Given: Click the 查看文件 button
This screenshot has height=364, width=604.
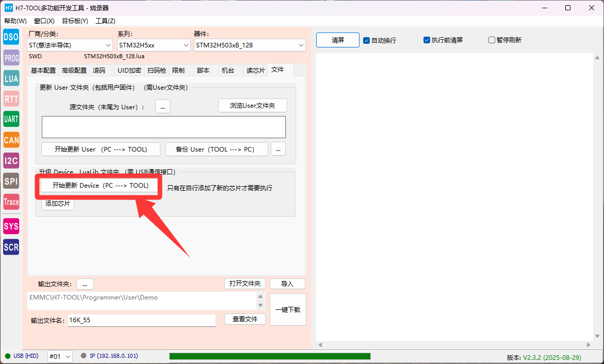Looking at the screenshot, I should (x=245, y=319).
